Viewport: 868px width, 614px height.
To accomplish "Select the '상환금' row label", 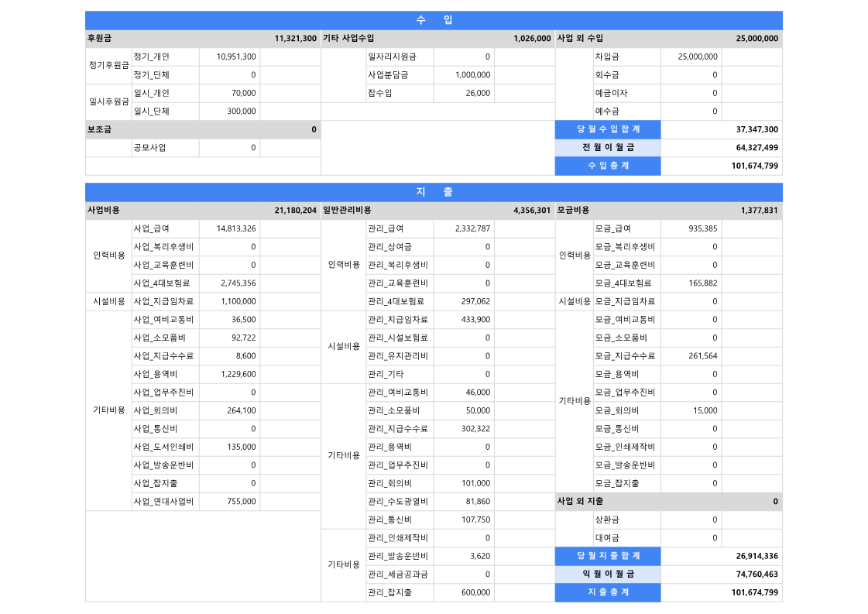I will click(x=607, y=520).
